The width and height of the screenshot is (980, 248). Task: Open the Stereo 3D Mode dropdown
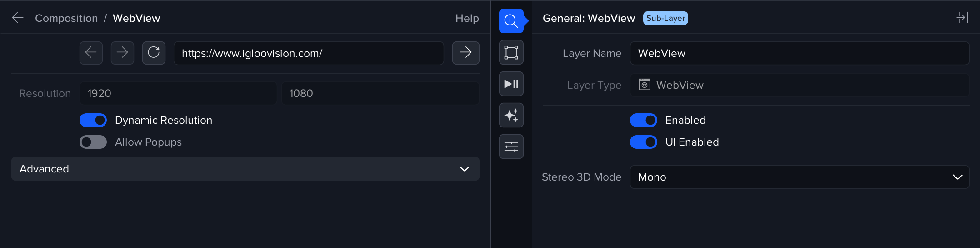click(x=799, y=177)
